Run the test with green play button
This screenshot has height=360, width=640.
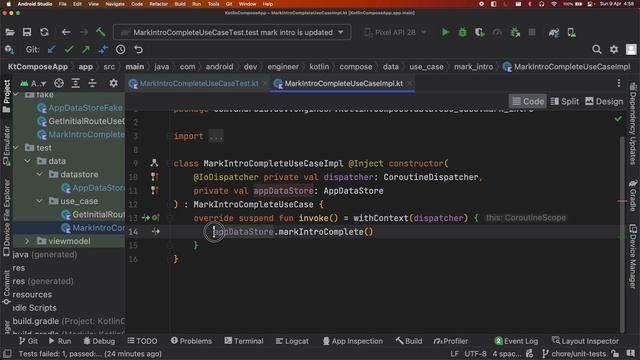pos(445,32)
